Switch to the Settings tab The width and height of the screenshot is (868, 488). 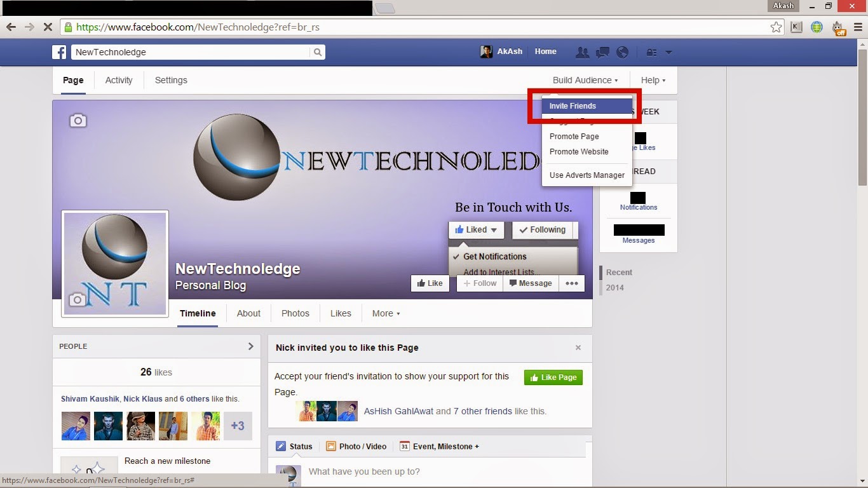[171, 80]
